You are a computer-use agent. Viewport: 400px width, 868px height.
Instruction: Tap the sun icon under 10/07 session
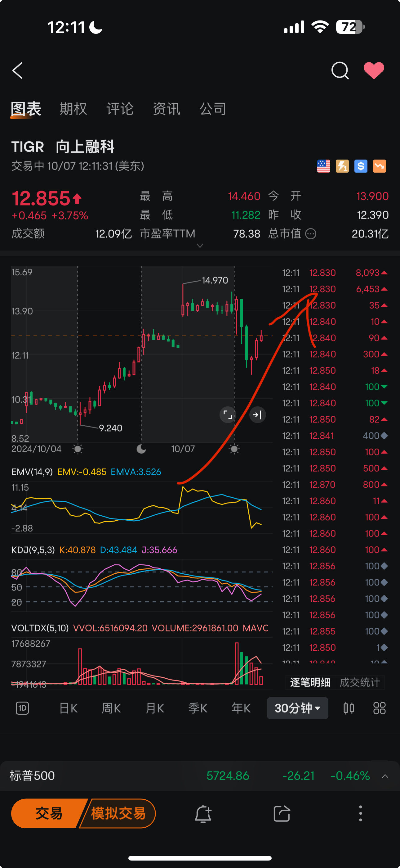(234, 449)
